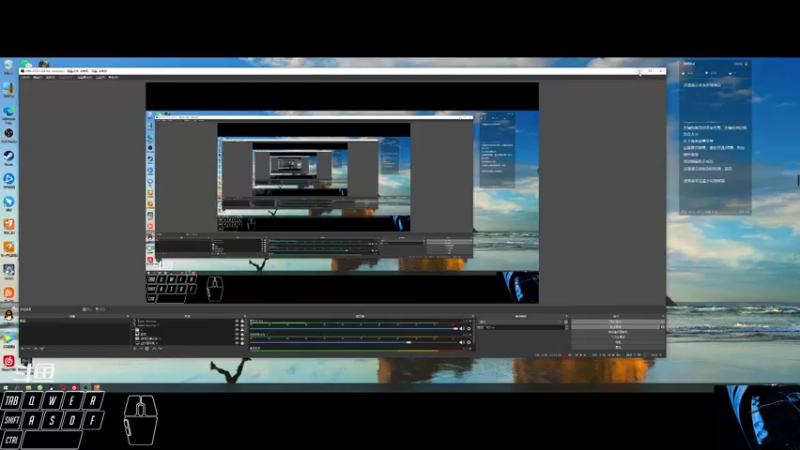Mute the first audio mixer channel
The height and width of the screenshot is (450, 800).
(x=461, y=329)
